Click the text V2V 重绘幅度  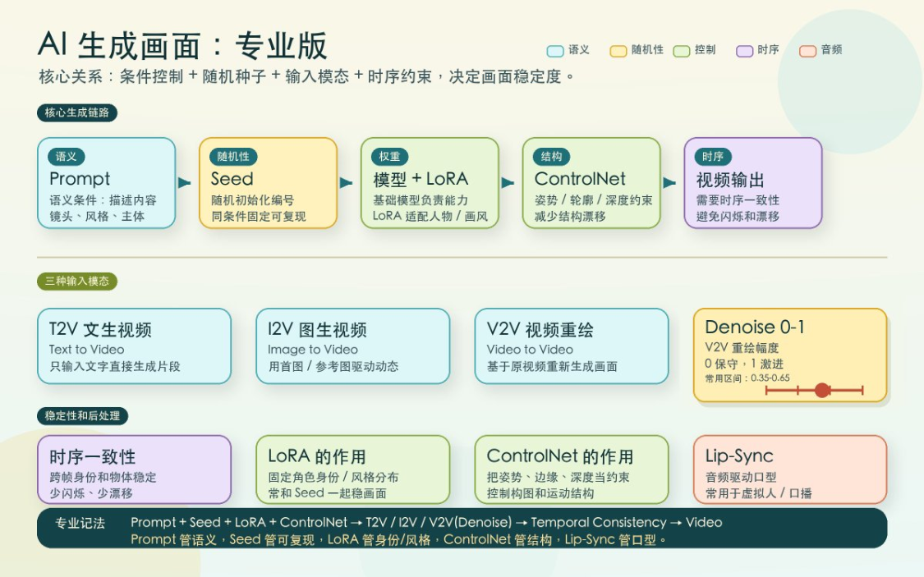coord(742,347)
